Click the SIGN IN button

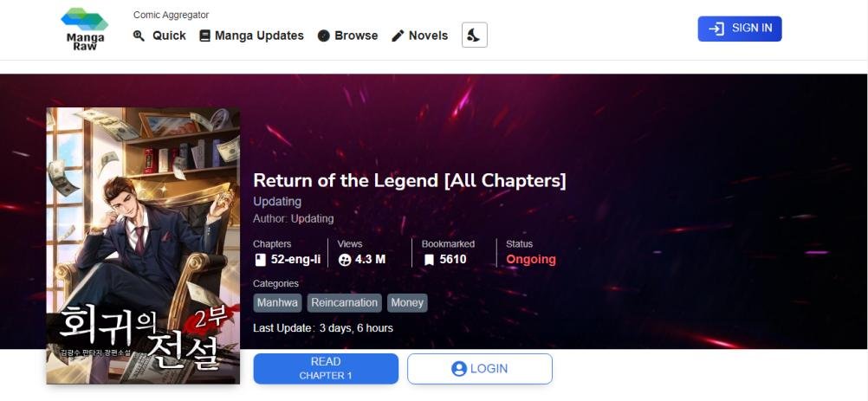[740, 29]
